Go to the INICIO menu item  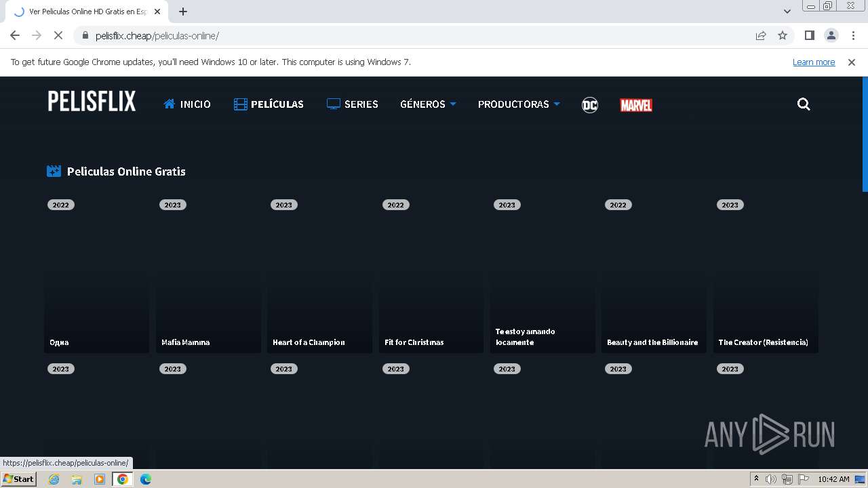point(187,104)
